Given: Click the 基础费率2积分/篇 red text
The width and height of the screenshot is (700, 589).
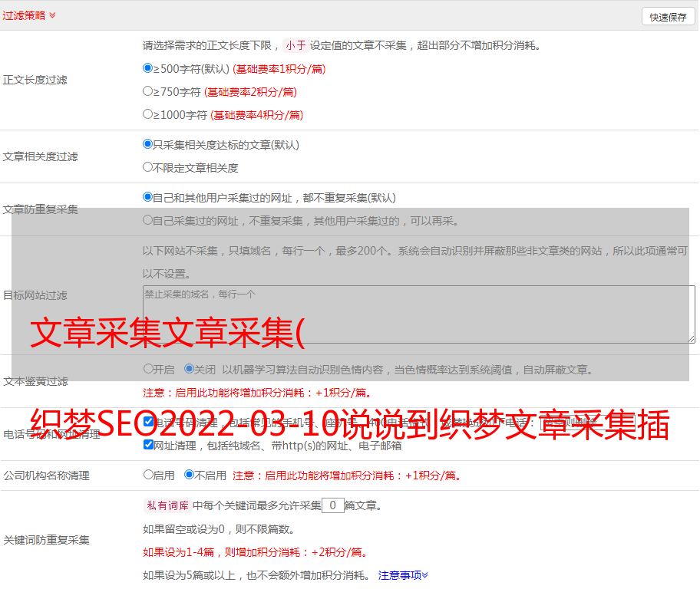Looking at the screenshot, I should click(x=250, y=92).
